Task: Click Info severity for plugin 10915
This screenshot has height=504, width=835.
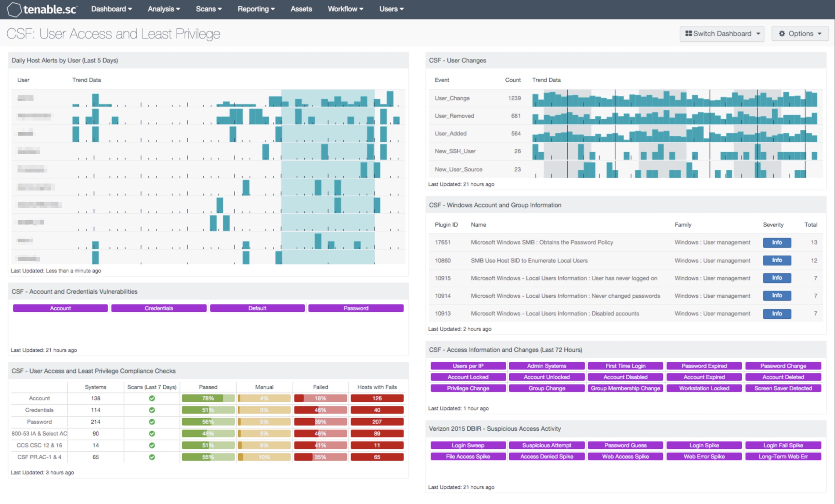Action: pos(777,278)
